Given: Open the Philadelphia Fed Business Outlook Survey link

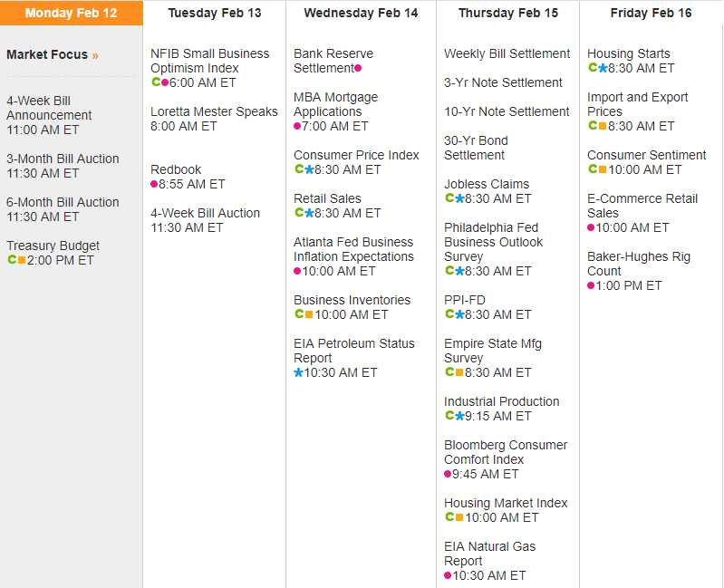Looking at the screenshot, I should click(x=493, y=242).
